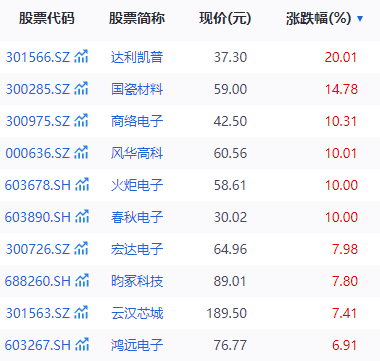Select change percentage 10.01

point(341,153)
